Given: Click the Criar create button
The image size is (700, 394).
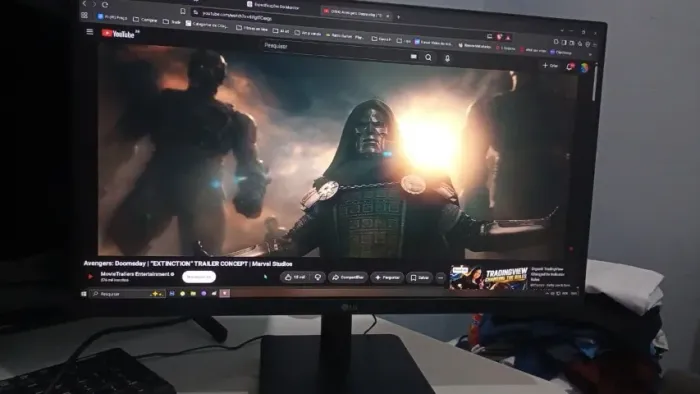Looking at the screenshot, I should click(550, 66).
